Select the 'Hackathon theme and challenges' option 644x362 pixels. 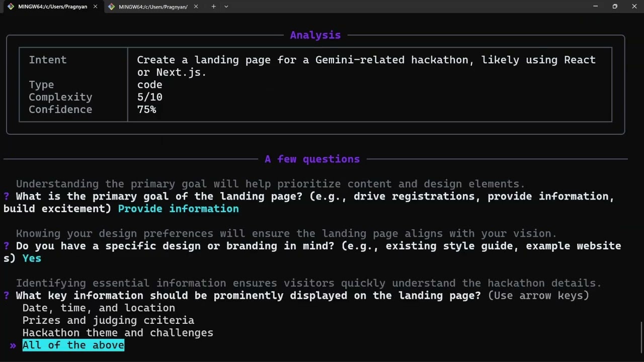pos(118,333)
